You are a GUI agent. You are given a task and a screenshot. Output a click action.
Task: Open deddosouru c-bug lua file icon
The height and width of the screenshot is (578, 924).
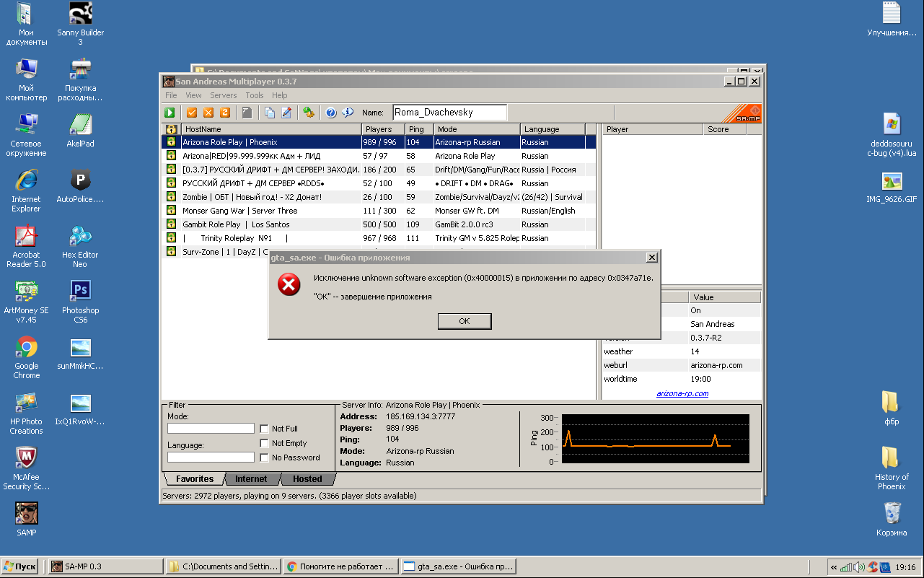tap(892, 135)
